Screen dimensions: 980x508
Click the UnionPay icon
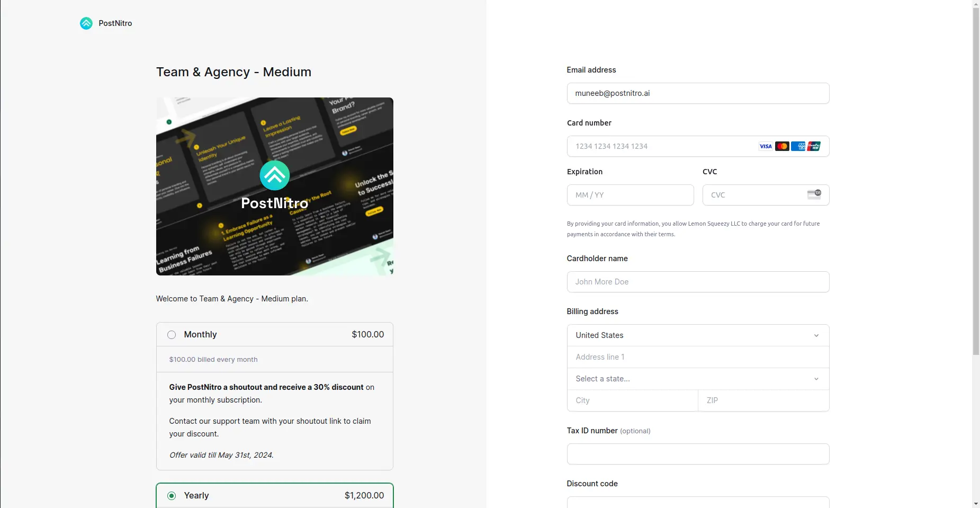pyautogui.click(x=813, y=146)
